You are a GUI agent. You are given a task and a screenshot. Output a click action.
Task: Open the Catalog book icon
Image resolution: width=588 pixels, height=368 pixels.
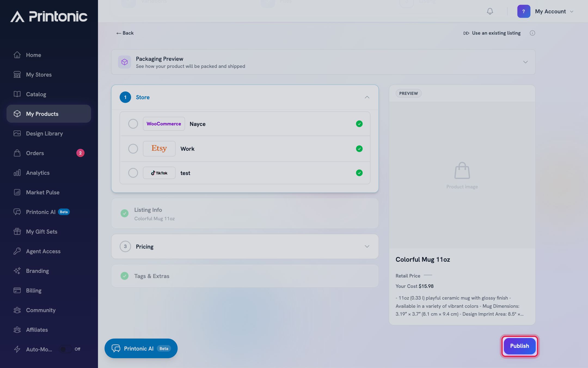pos(17,94)
